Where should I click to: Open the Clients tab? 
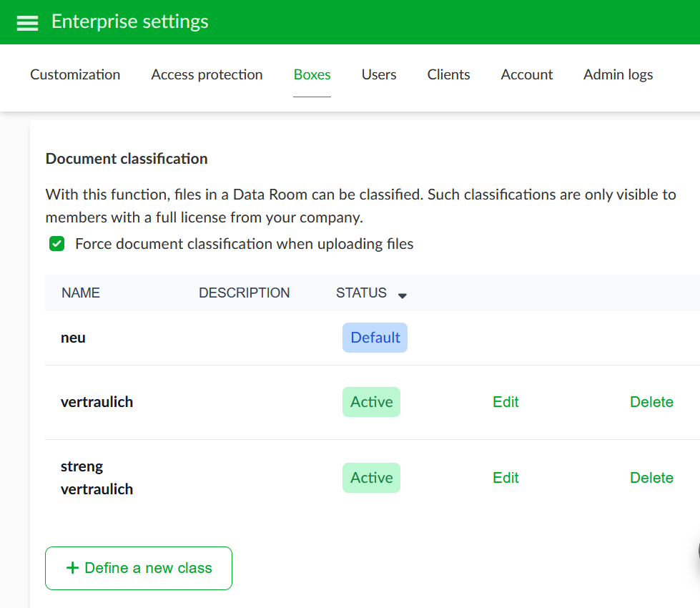[x=448, y=74]
